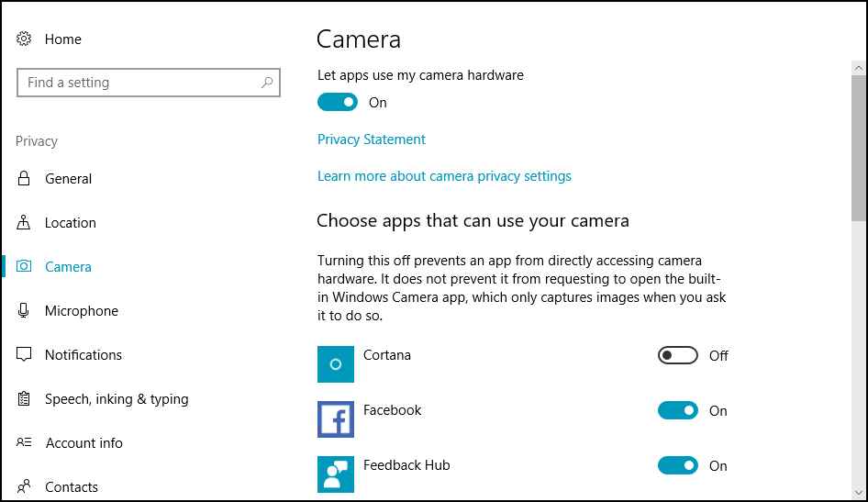
Task: Click the search magnifier icon
Action: click(x=267, y=83)
